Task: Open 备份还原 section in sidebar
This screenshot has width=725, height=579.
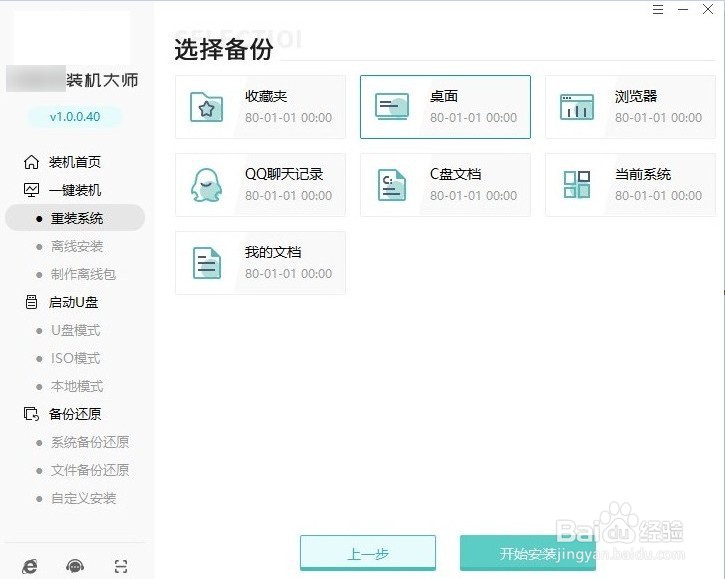Action: coord(75,414)
